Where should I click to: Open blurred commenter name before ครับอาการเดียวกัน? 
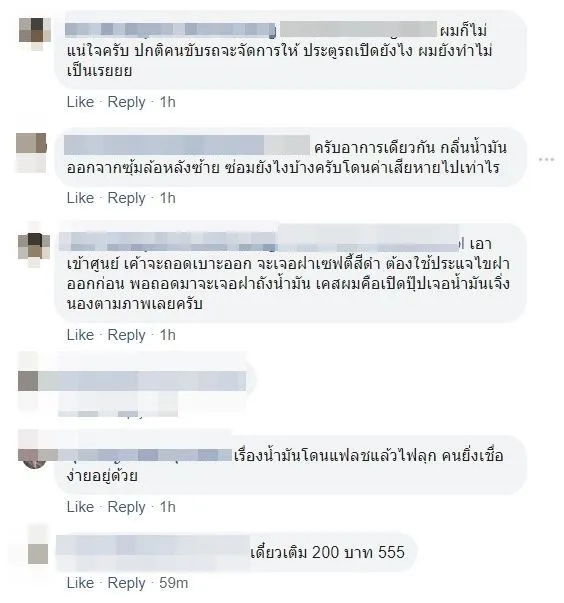(x=187, y=145)
